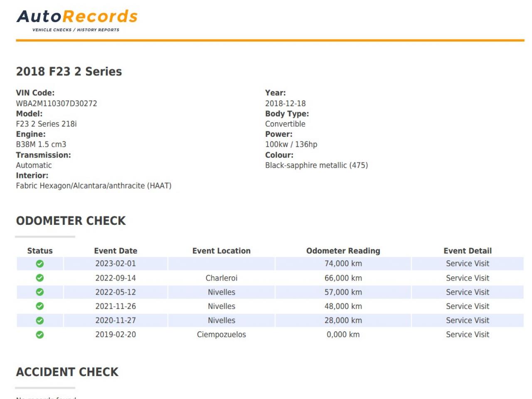This screenshot has height=399, width=532.
Task: Click green status checkmark for 2020-11-27
Action: coord(40,320)
